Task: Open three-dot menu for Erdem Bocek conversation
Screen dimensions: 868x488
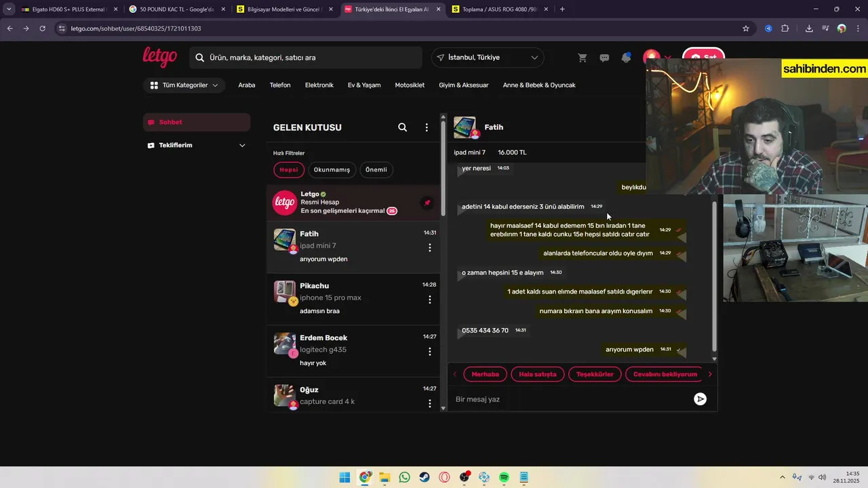Action: [429, 351]
